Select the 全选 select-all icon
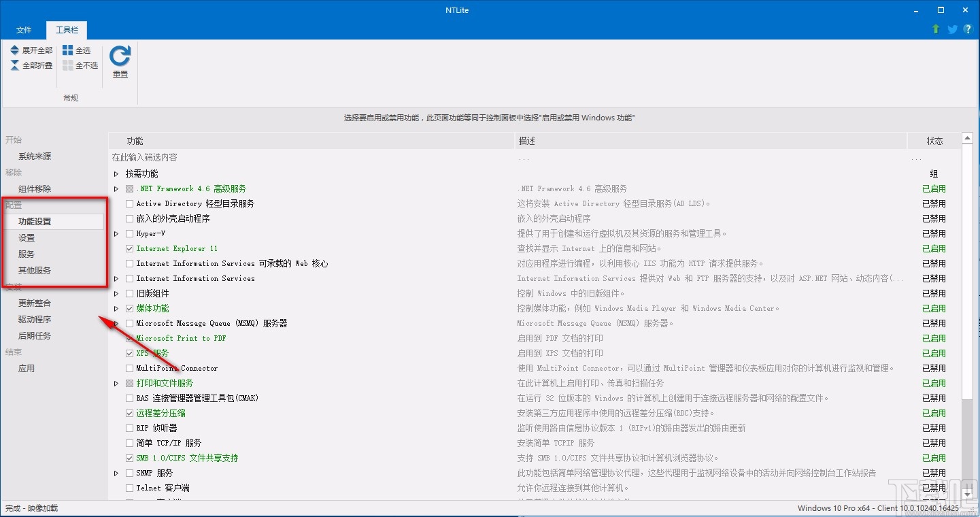980x517 pixels. [x=67, y=49]
